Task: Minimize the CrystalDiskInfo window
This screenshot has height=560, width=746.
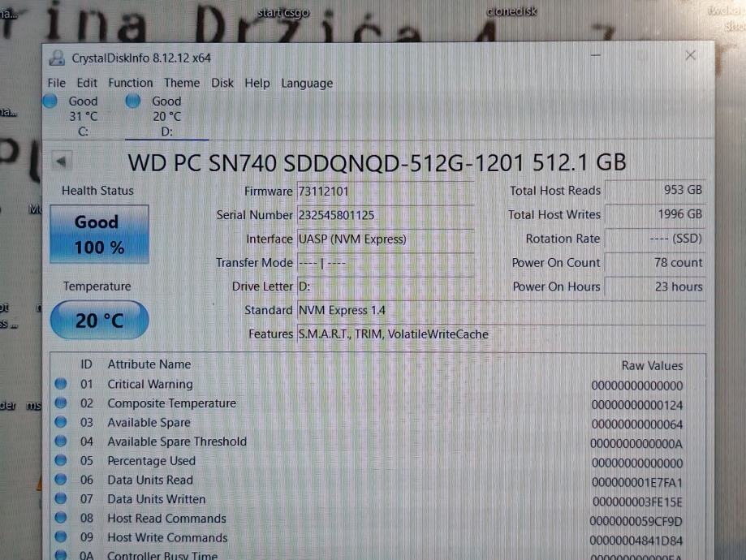Action: 595,56
